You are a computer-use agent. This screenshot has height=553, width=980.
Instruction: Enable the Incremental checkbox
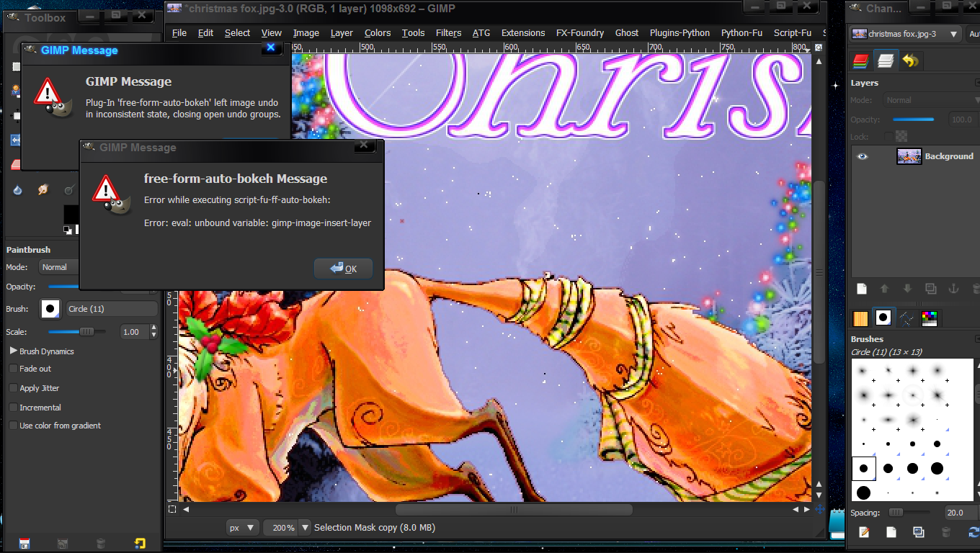pyautogui.click(x=13, y=408)
